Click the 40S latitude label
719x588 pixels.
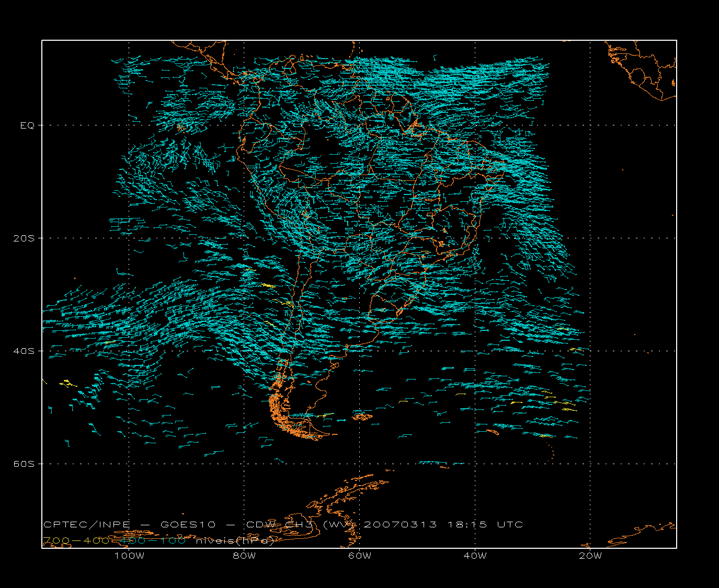25,351
